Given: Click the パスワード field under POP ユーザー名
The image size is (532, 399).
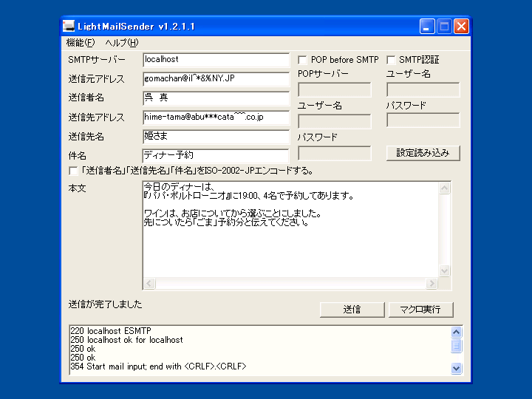Looking at the screenshot, I should 335,154.
